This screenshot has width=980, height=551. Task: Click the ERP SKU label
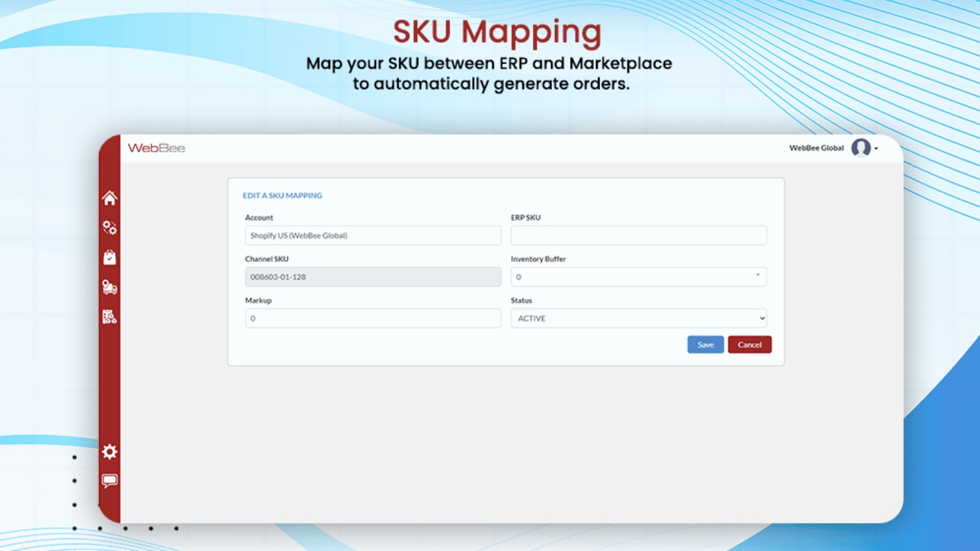526,217
